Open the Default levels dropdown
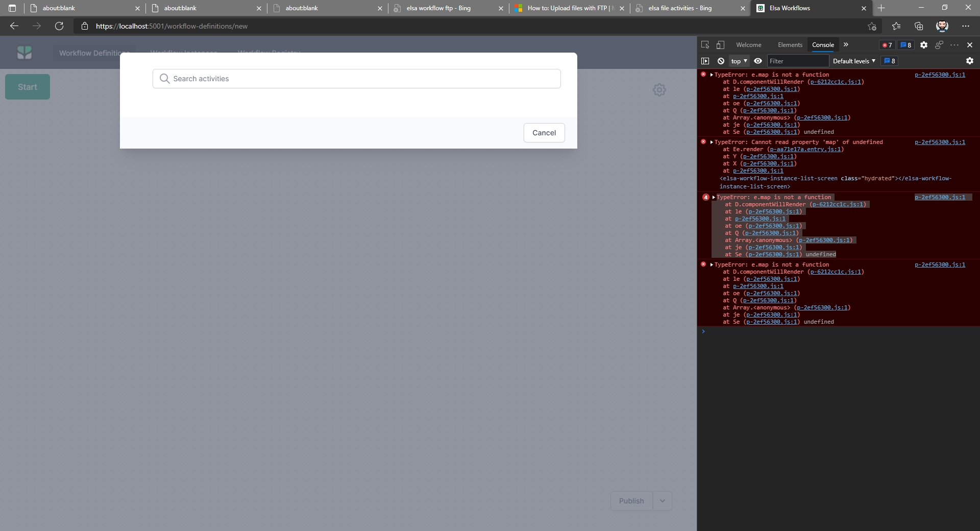 [854, 61]
